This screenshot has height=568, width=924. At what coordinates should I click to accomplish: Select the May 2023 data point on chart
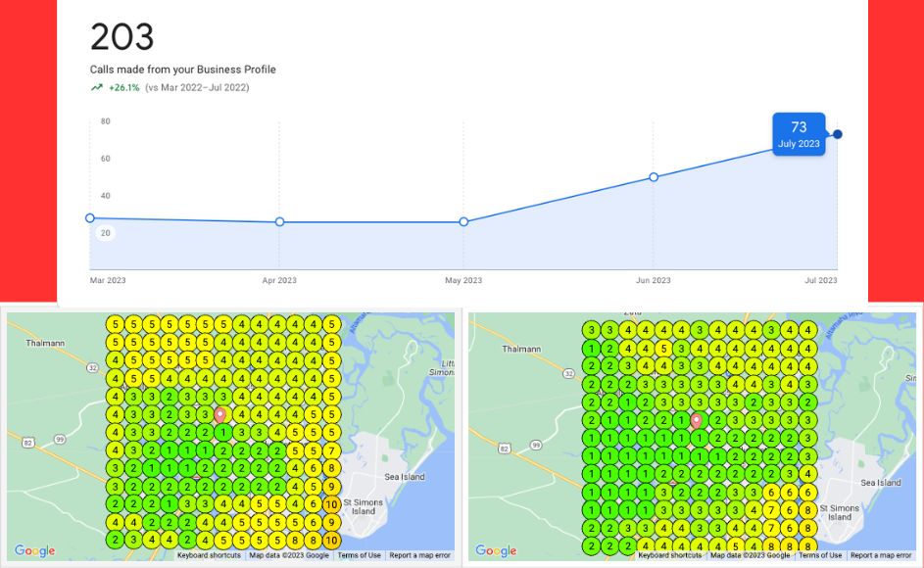(x=463, y=222)
